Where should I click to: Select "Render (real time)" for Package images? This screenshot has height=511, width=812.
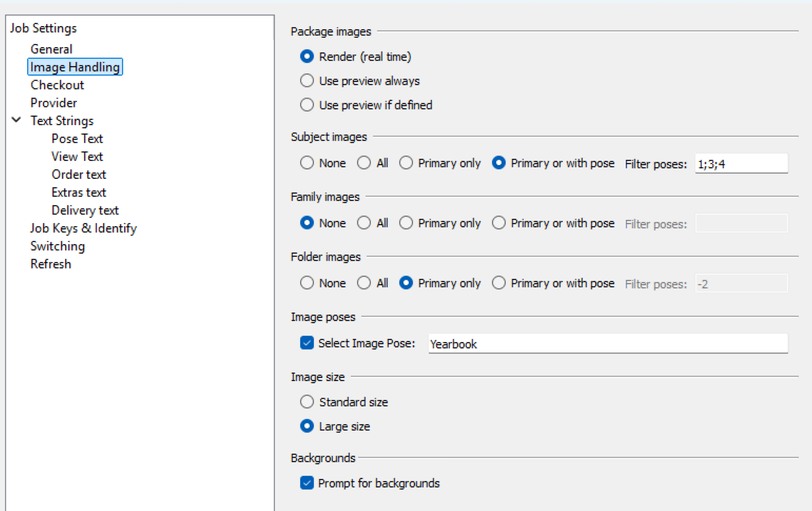pyautogui.click(x=307, y=56)
